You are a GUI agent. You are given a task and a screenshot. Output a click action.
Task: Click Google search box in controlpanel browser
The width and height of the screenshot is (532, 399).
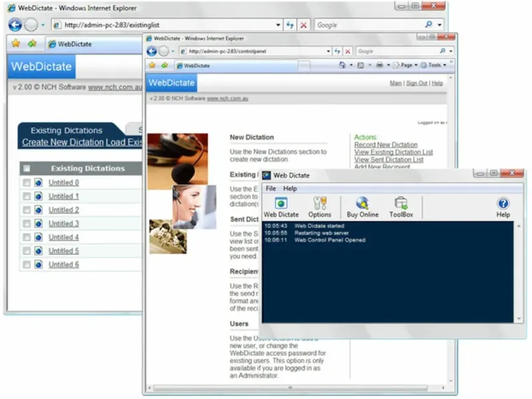point(397,51)
